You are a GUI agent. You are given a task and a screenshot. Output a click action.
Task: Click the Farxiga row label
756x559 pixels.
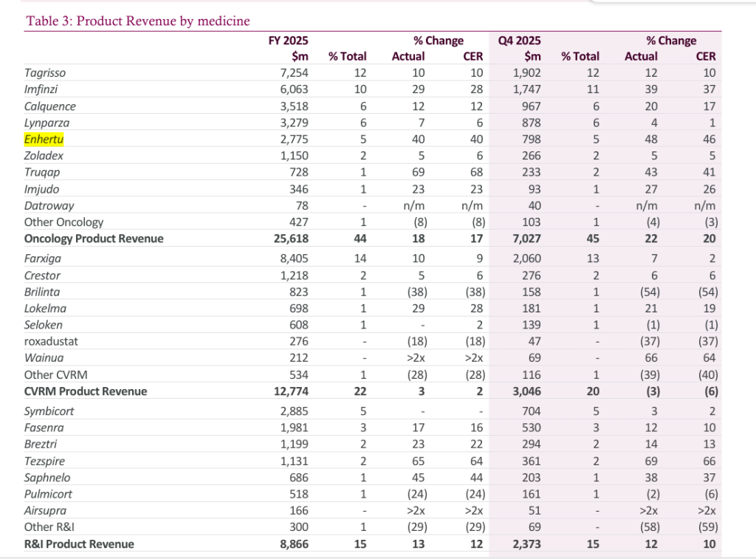click(44, 258)
